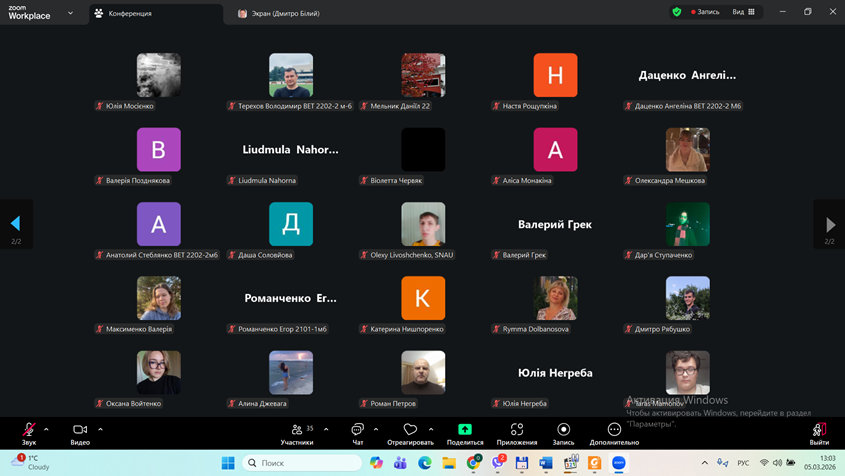Image resolution: width=845 pixels, height=476 pixels.
Task: Go to previous gallery page with left arrow
Action: (x=15, y=224)
